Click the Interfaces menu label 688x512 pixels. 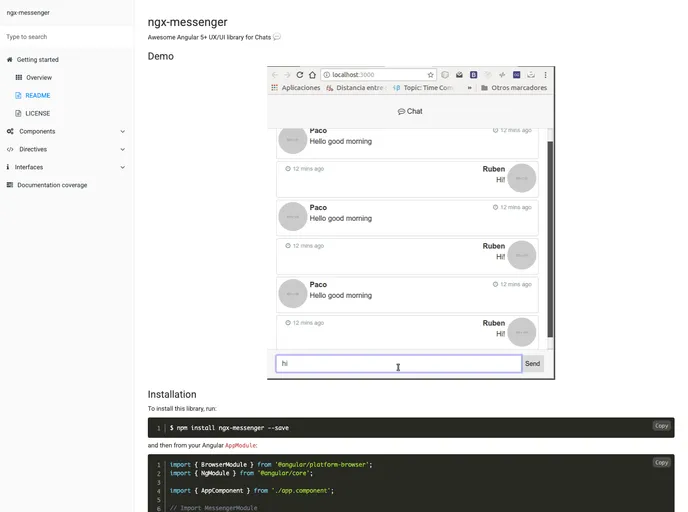[29, 167]
